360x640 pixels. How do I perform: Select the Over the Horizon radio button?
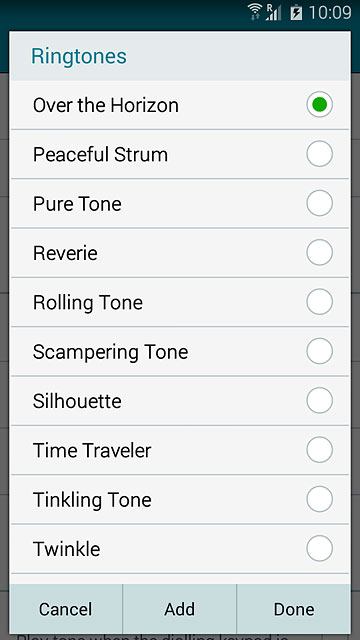(320, 105)
